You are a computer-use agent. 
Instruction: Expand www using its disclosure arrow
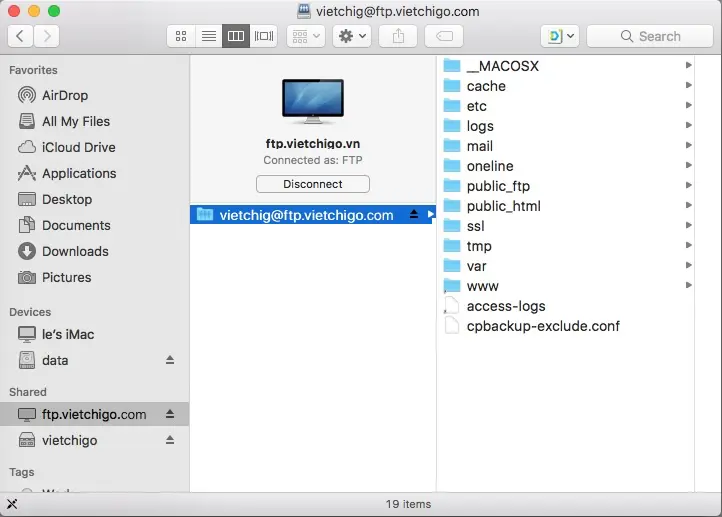click(688, 285)
